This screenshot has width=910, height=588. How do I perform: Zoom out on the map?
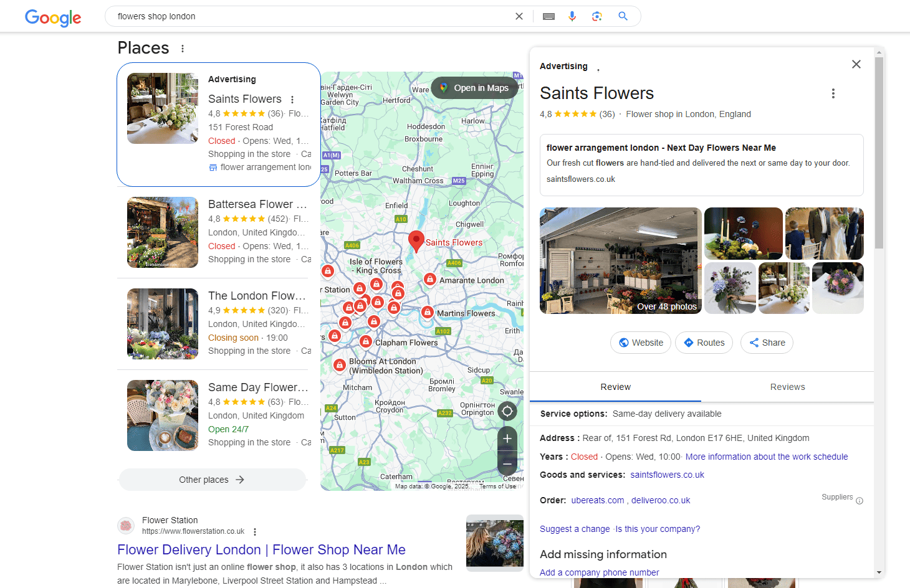point(507,464)
